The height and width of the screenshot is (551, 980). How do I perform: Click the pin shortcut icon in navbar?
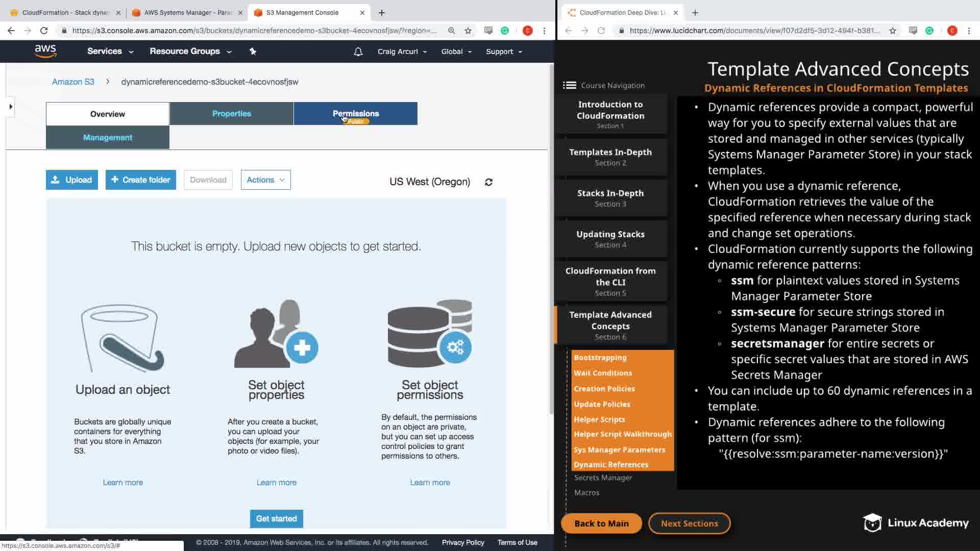coord(253,51)
